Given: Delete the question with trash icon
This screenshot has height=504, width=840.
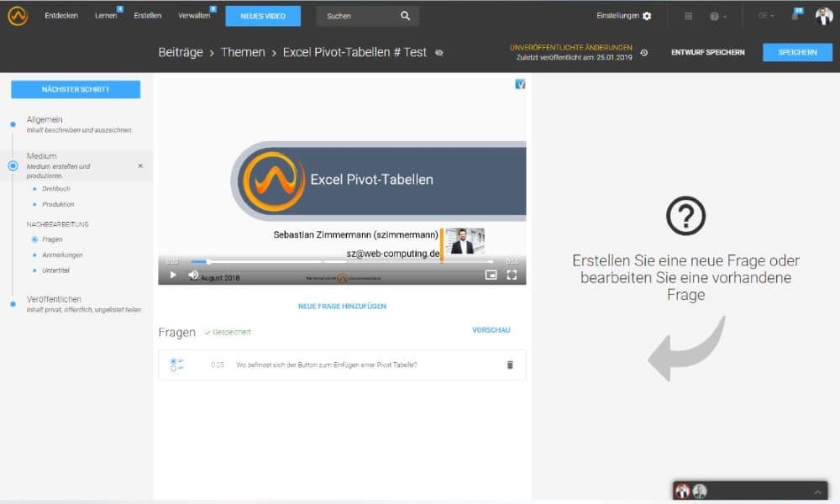Looking at the screenshot, I should (x=510, y=365).
